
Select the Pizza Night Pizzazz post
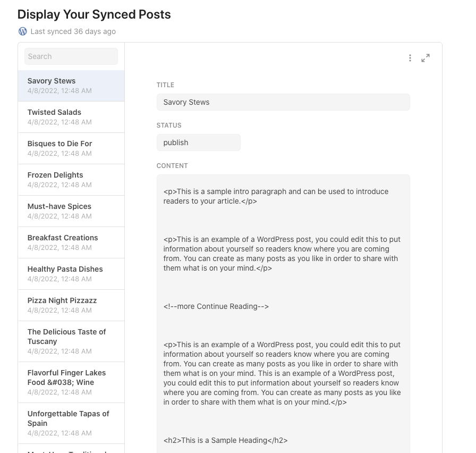coord(71,305)
